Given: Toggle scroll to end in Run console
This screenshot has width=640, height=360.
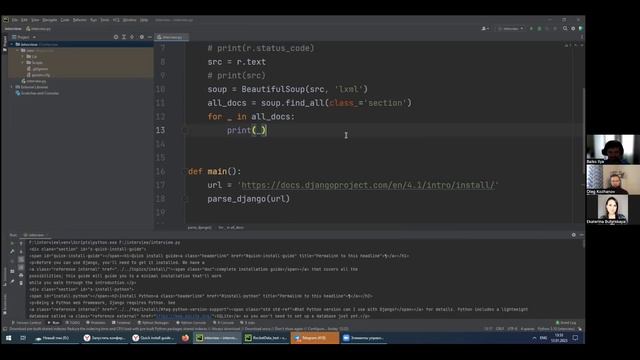Looking at the screenshot, I should click(x=21, y=267).
